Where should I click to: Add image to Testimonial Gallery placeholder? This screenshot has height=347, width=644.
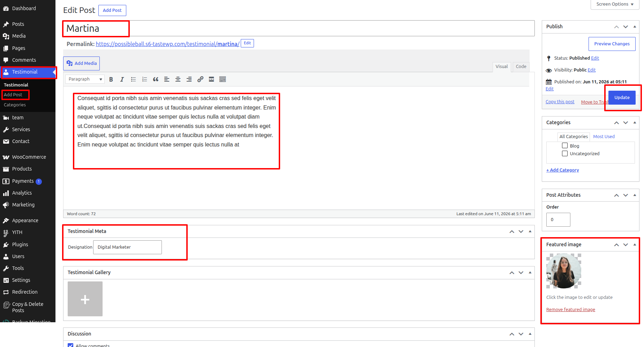[x=85, y=299]
